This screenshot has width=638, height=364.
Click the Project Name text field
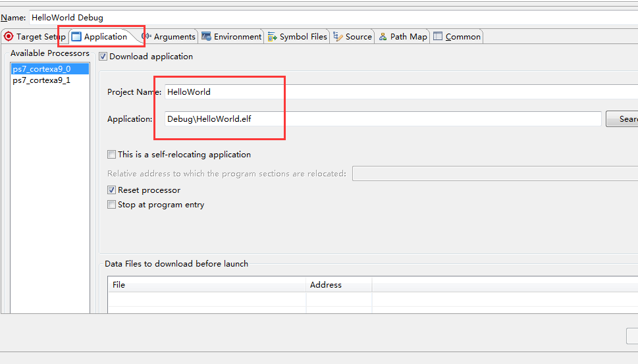pos(395,92)
